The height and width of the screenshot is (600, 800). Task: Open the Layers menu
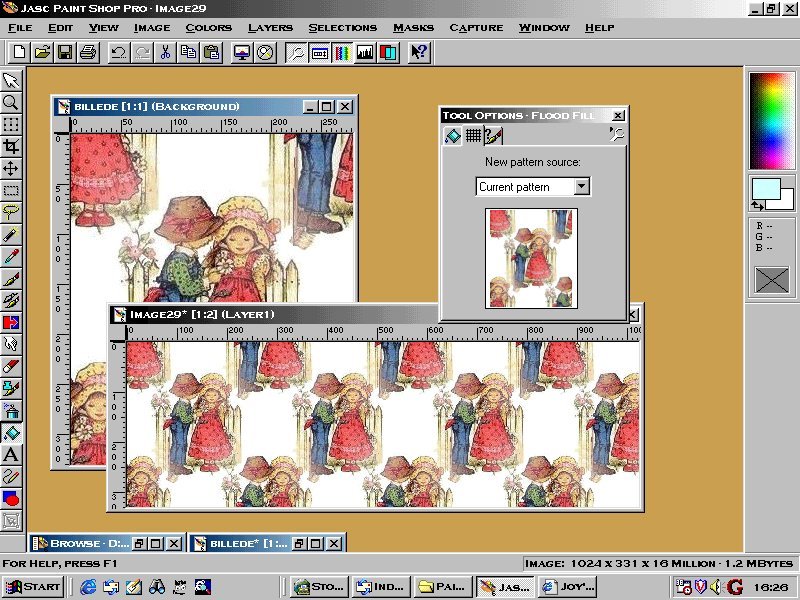(270, 28)
